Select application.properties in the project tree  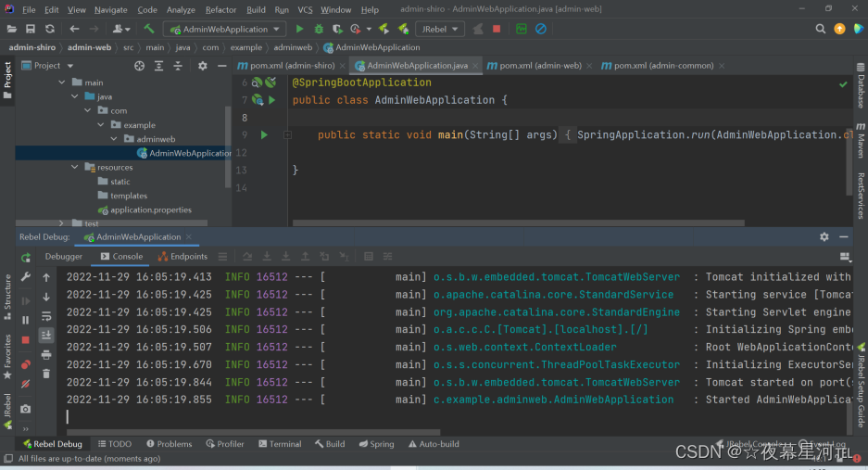pyautogui.click(x=150, y=210)
